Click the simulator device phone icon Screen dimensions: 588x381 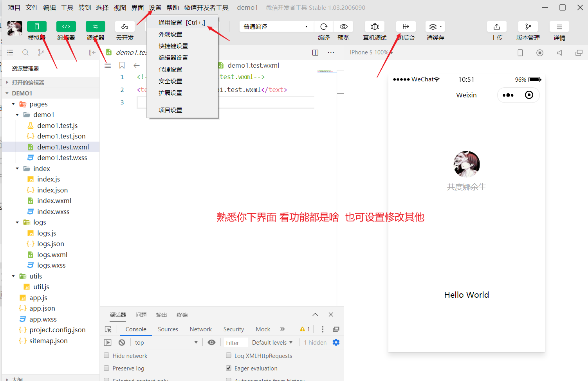click(520, 53)
